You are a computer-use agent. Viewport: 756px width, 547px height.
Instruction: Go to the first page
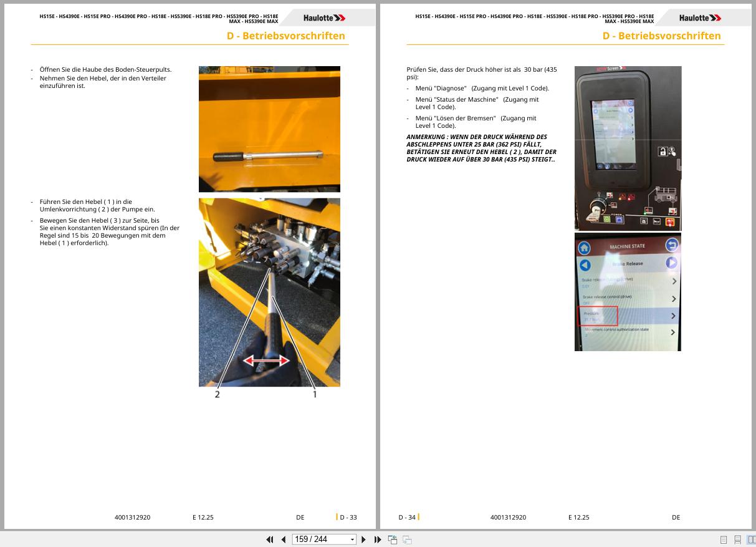click(270, 540)
